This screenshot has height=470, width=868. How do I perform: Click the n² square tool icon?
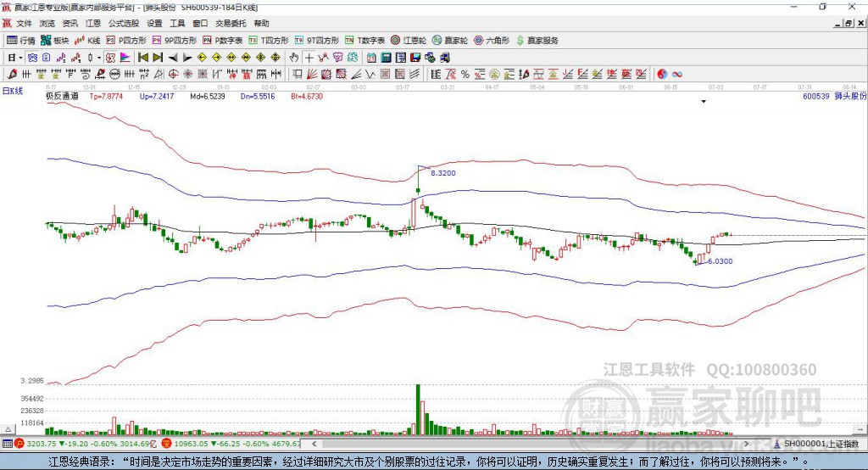point(144,74)
